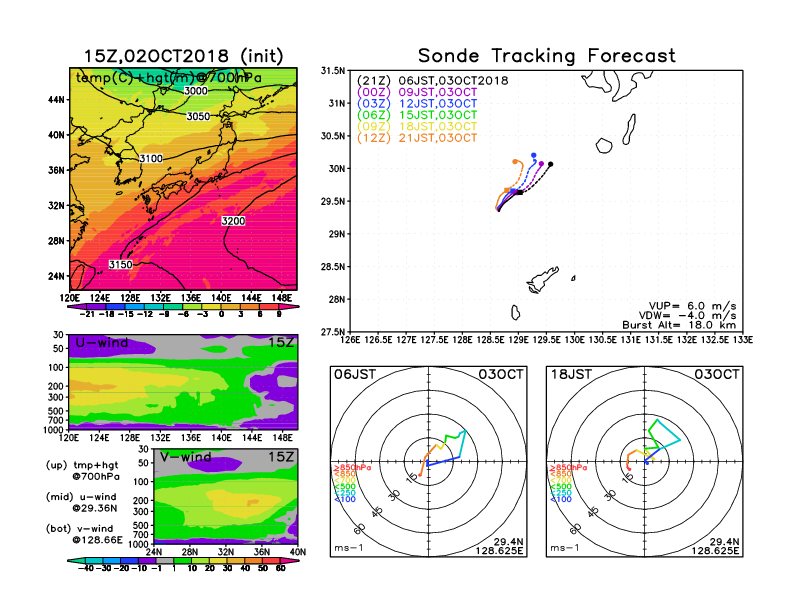Pick the gray wind colorbar segment near -1 to 1
Image resolution: width=792 pixels, height=612 pixels.
click(x=165, y=560)
